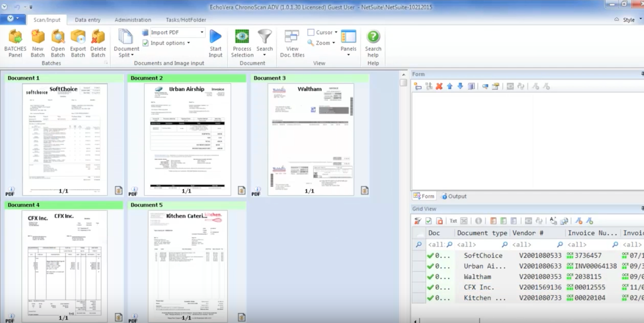Viewport: 644px width, 323px height.
Task: Click Urban Ai... row checkmark in grid
Action: 430,266
